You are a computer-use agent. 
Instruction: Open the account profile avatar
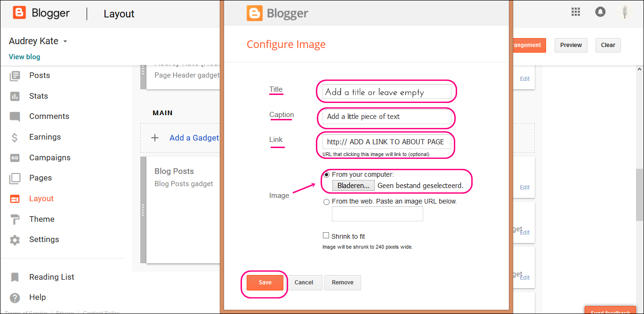click(625, 12)
